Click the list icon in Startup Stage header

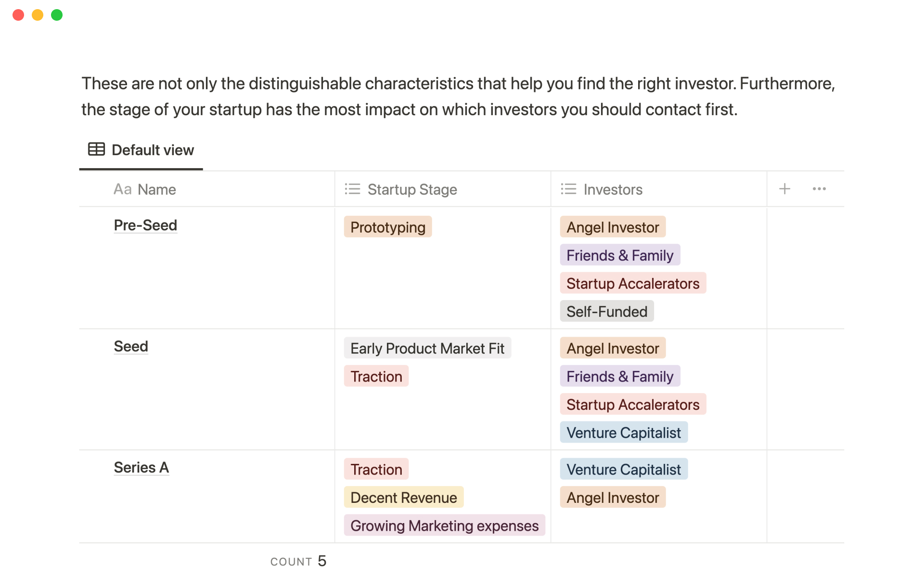tap(352, 189)
